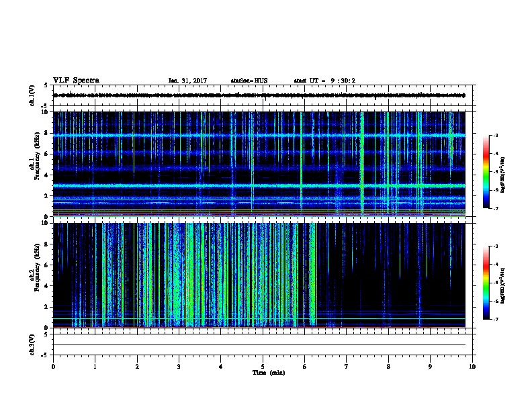Click the "-7" tick on ch.1 colorbar
This screenshot has width=532, height=411.
(495, 208)
